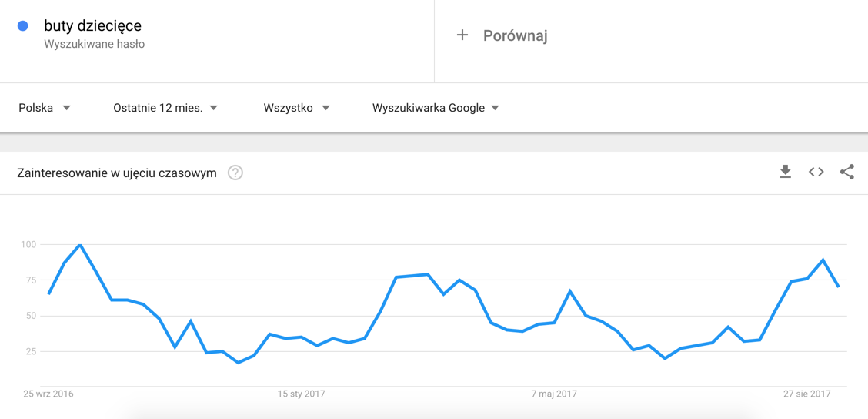Expand the Wszystko category dropdown
This screenshot has width=868, height=419.
point(296,108)
